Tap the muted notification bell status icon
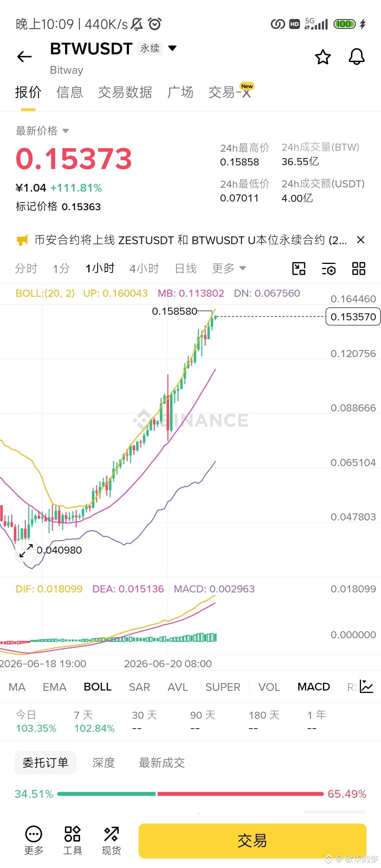 [137, 24]
